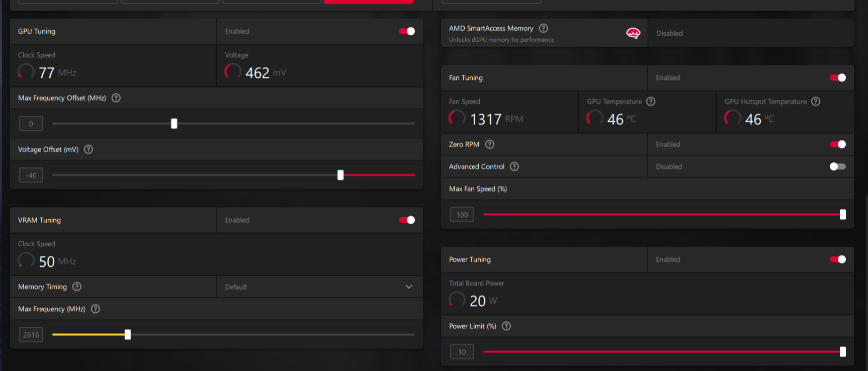Screen dimensions: 868x371
Task: Click the fan speed reading "1317 RPM"
Action: (497, 119)
